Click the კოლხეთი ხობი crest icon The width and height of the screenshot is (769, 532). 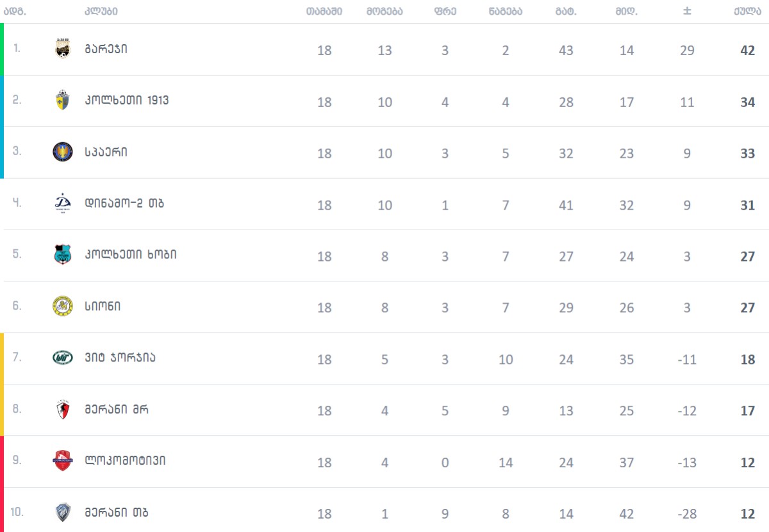tap(62, 254)
